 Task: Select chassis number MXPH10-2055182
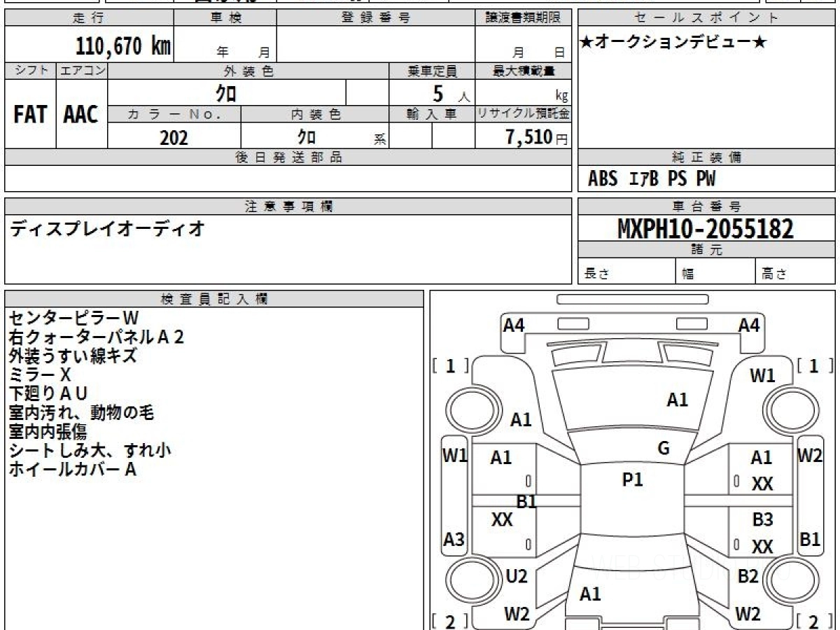(706, 229)
